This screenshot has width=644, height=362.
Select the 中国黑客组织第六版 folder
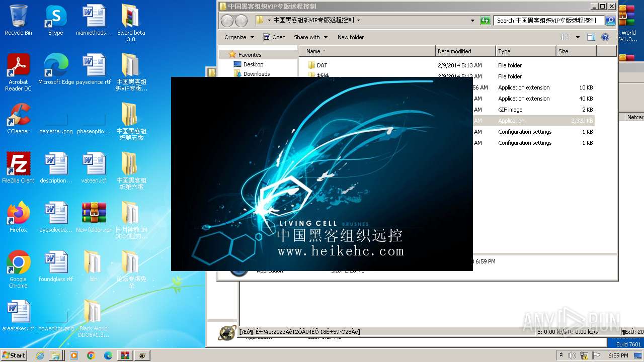(x=131, y=170)
